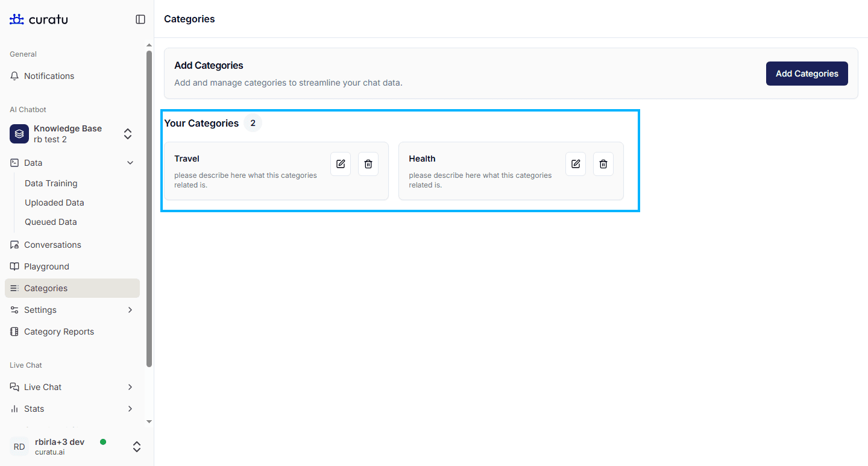
Task: Click the Playground book icon
Action: coord(14,266)
